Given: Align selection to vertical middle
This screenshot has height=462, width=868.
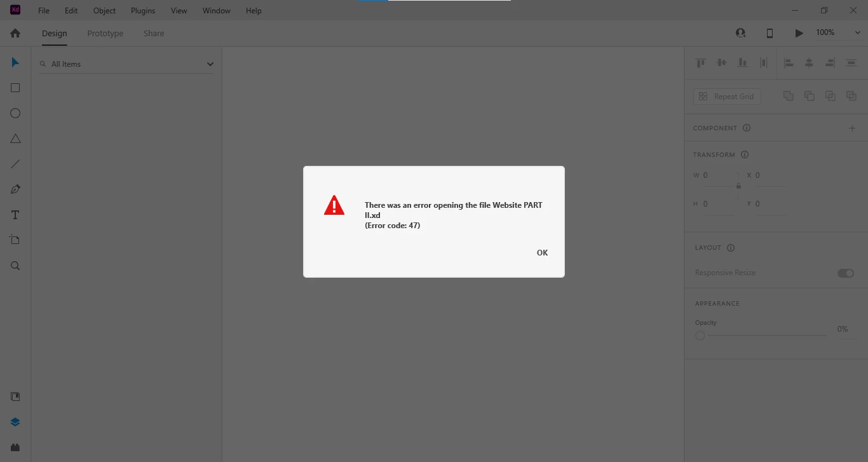Looking at the screenshot, I should (721, 62).
